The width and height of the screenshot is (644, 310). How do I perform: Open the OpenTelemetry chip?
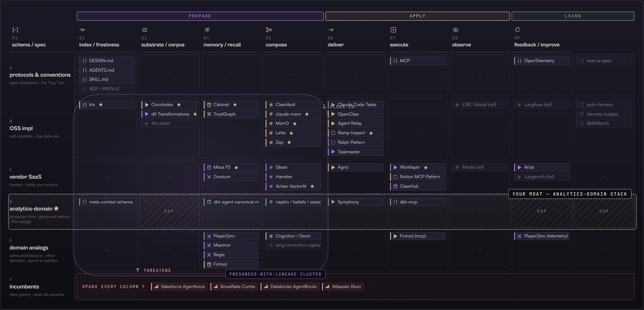[542, 61]
